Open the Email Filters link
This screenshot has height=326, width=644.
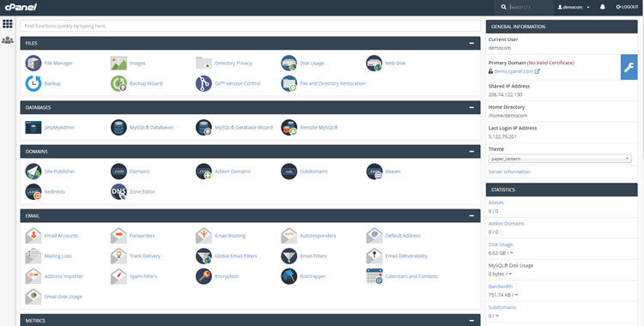(x=313, y=256)
